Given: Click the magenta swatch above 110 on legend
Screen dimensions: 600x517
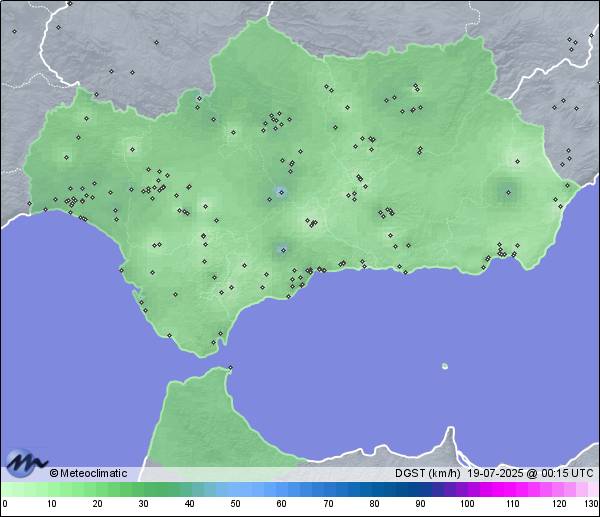Looking at the screenshot, I should 513,489.
